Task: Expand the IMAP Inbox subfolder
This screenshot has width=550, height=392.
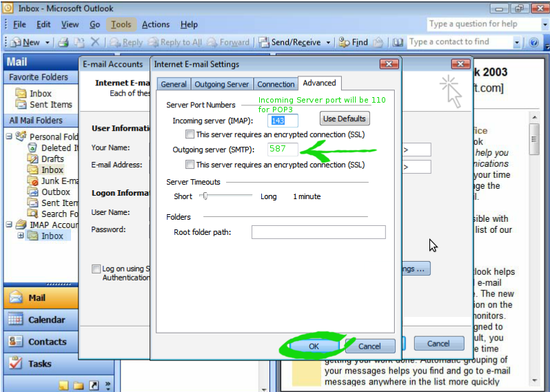Action: point(21,236)
